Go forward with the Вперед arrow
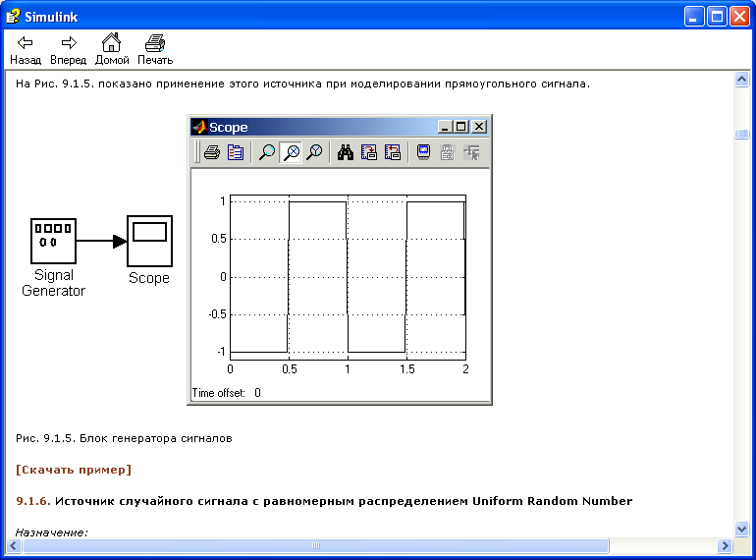Screen dimensions: 756x560 click(x=68, y=50)
